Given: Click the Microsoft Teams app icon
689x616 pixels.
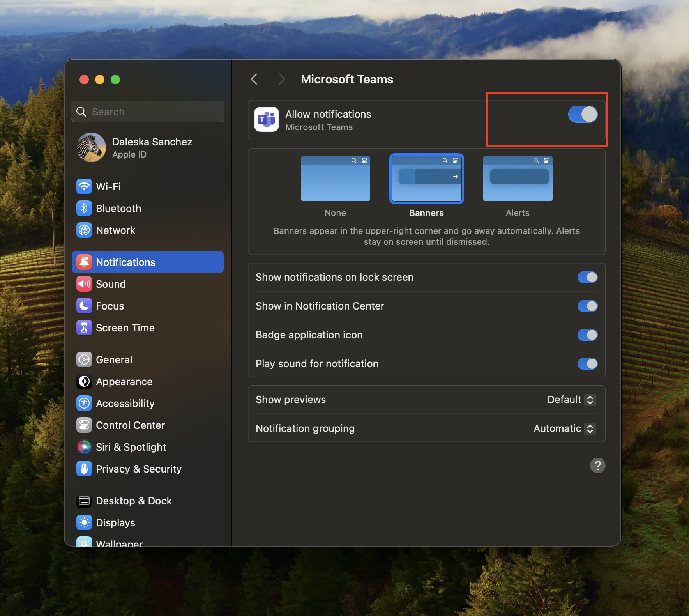Looking at the screenshot, I should coord(267,119).
